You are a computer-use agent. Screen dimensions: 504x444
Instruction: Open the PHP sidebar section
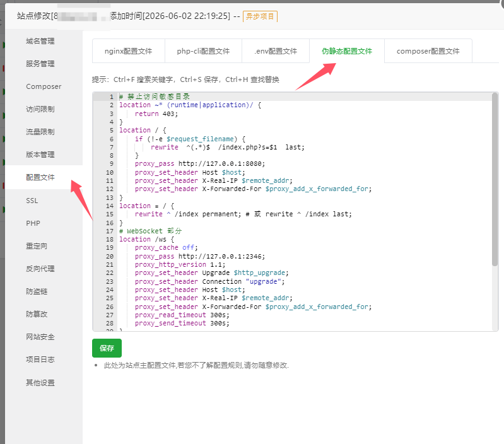tap(33, 223)
